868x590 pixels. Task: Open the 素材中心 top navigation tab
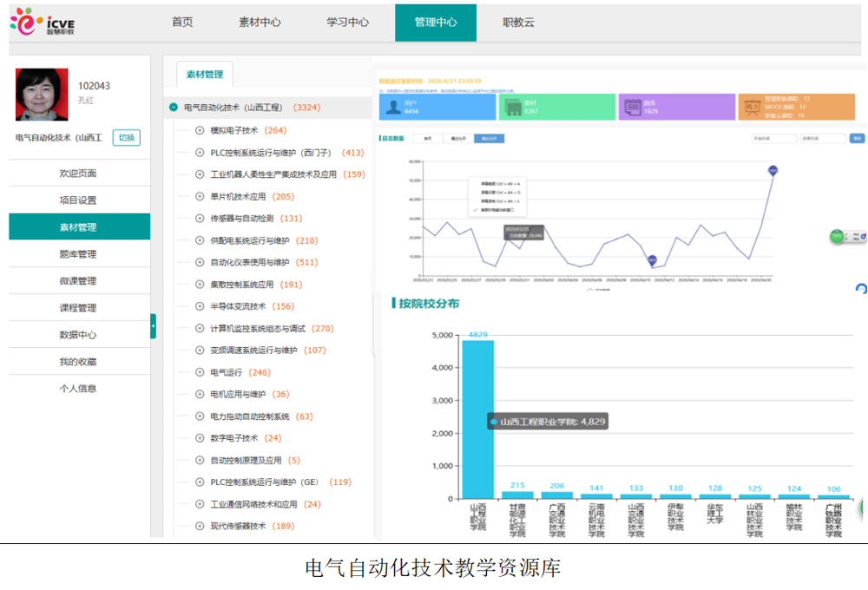pos(260,23)
